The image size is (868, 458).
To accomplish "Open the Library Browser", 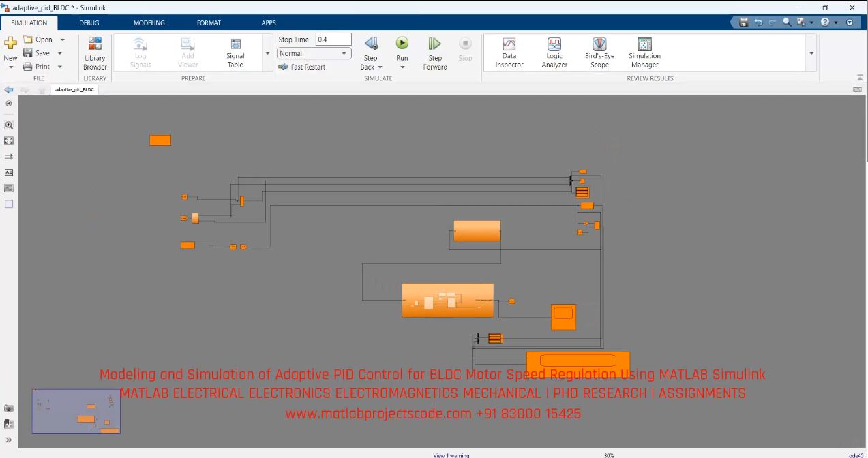I will (x=94, y=51).
